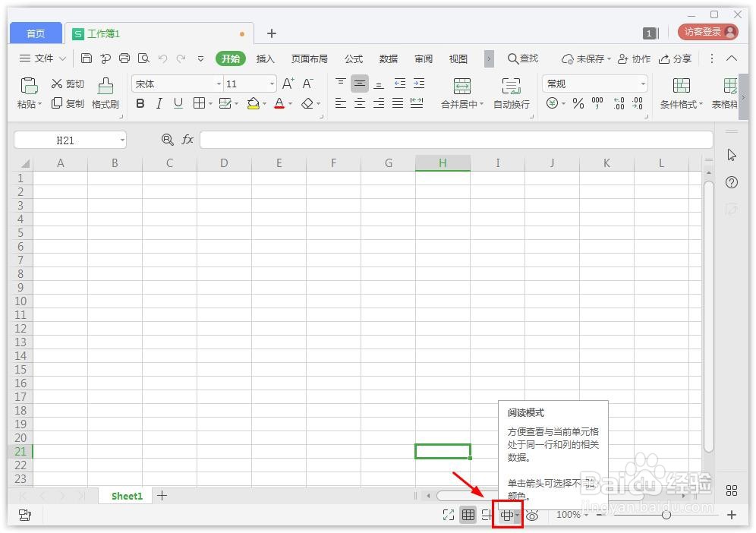Screen dimensions: 756x533
Task: Open the font size dropdown showing 11
Action: point(270,84)
